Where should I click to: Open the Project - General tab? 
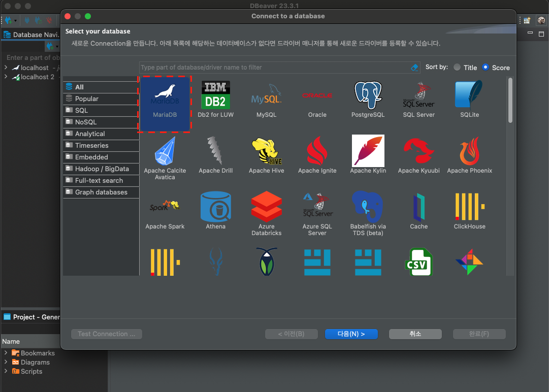point(31,317)
